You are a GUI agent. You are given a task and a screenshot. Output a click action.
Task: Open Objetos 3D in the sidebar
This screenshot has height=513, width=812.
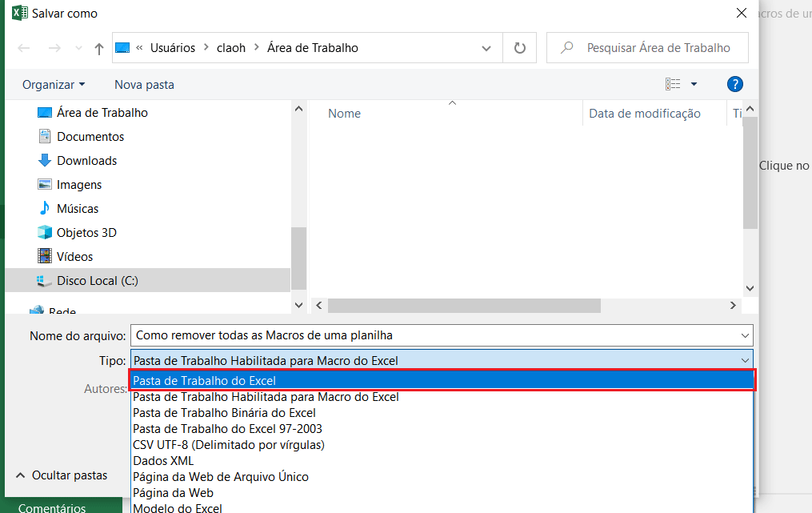click(x=86, y=233)
